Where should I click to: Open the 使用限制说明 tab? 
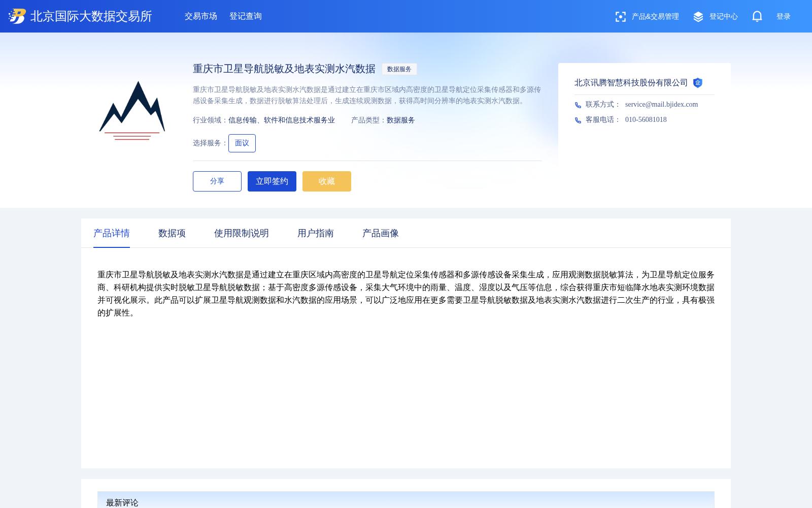pos(242,233)
